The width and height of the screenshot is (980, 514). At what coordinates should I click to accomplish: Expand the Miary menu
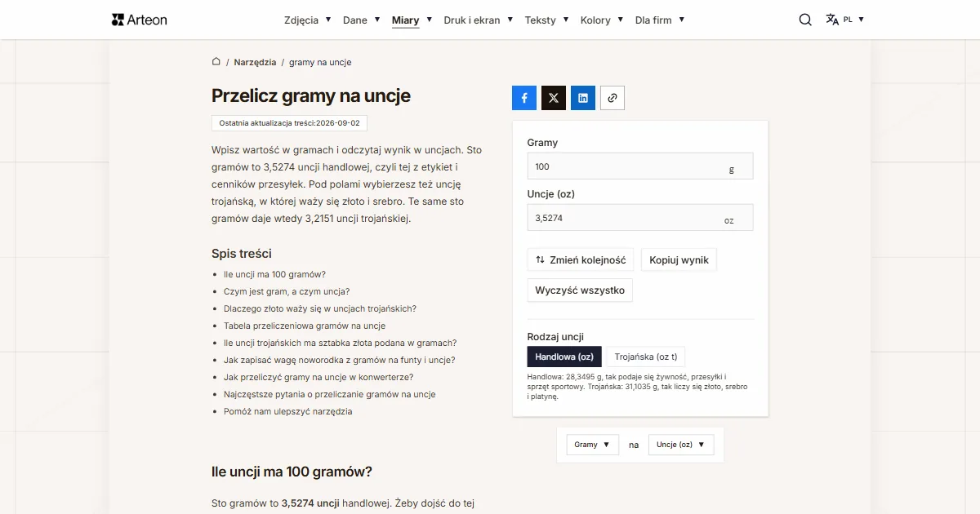412,20
